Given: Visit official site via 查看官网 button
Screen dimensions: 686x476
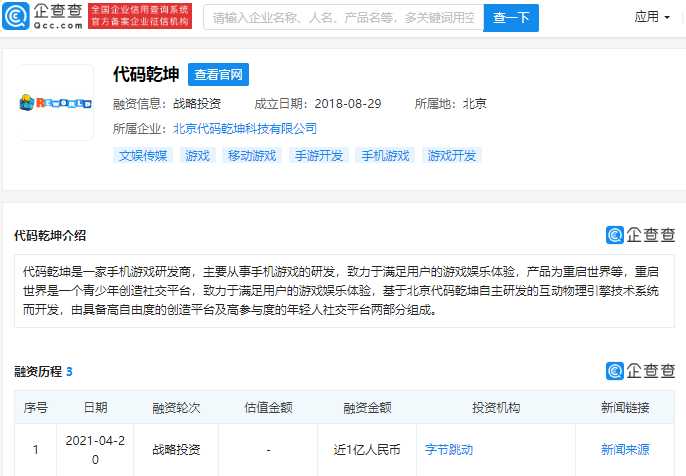Looking at the screenshot, I should [218, 74].
